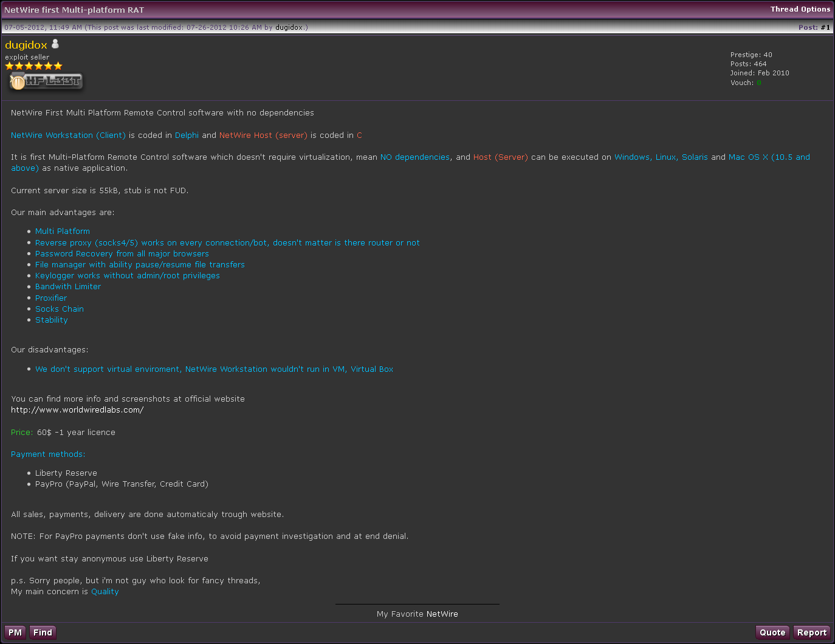Quote this post
835x644 pixels.
click(x=772, y=632)
